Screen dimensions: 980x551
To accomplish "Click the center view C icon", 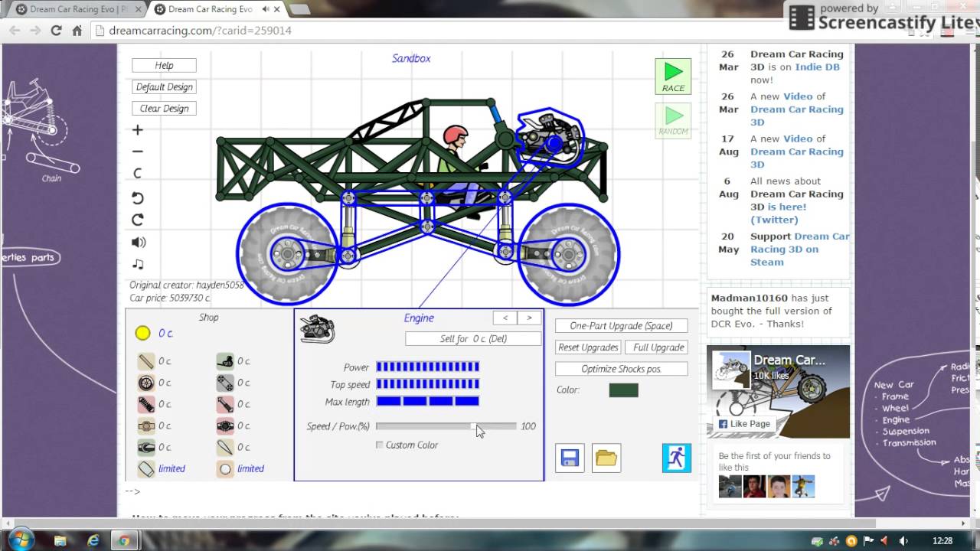I will pos(138,174).
